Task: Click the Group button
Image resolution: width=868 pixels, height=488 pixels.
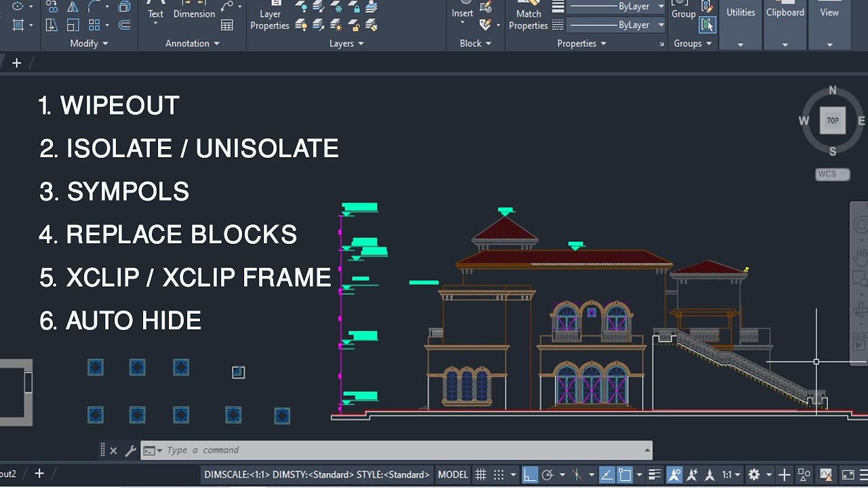Action: [x=684, y=10]
